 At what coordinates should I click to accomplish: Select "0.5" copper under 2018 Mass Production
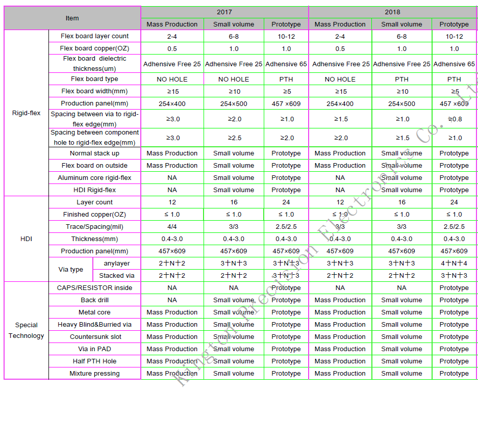(x=340, y=49)
